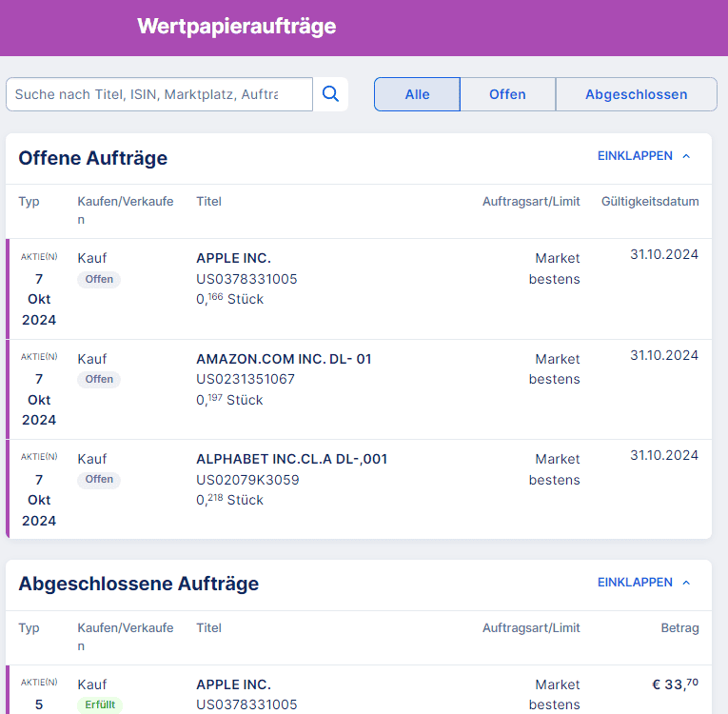Click ISIN US0378331005 in open orders
Image resolution: width=728 pixels, height=714 pixels.
pos(246,279)
